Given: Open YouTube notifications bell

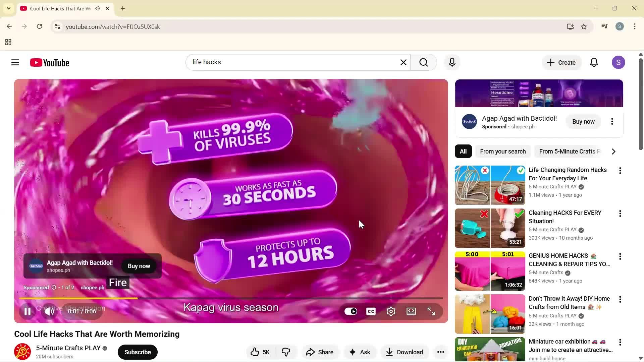Looking at the screenshot, I should pyautogui.click(x=594, y=62).
